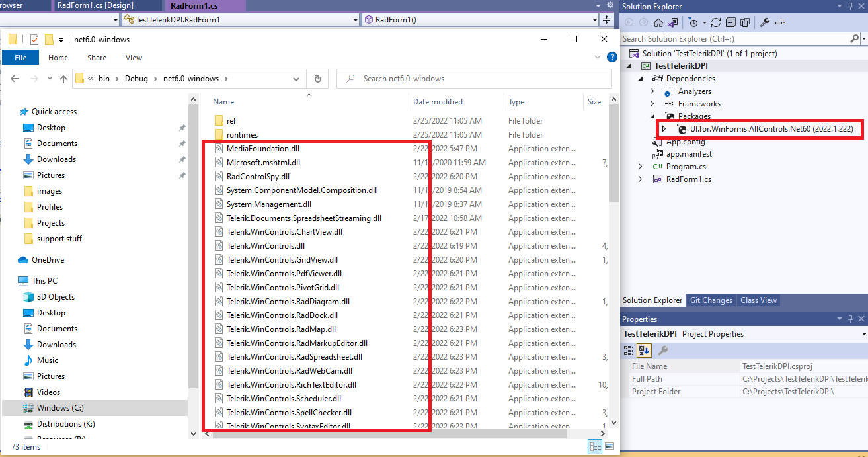Open Share ribbon tab in Explorer
This screenshot has height=457, width=868.
click(x=97, y=58)
